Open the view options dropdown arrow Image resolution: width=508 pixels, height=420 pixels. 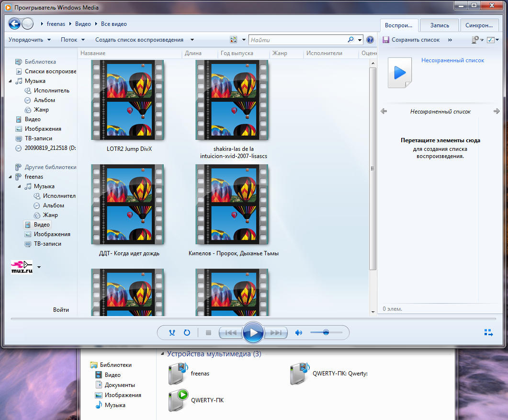(x=244, y=40)
